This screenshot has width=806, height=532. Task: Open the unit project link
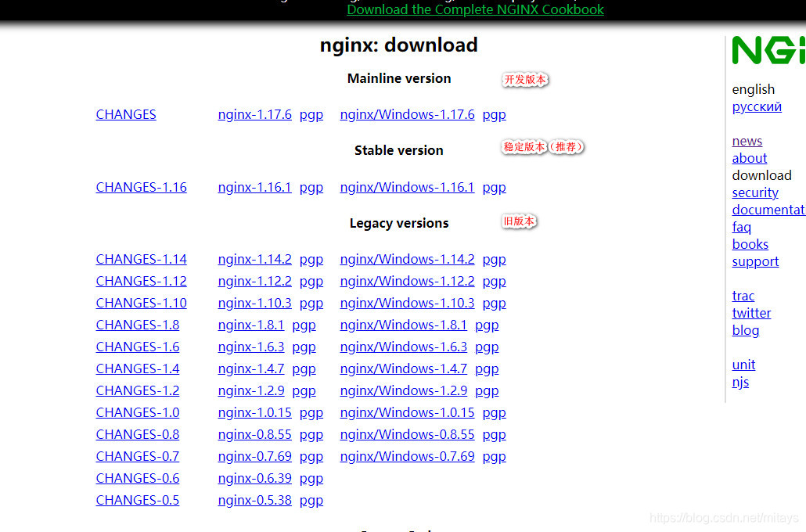743,365
